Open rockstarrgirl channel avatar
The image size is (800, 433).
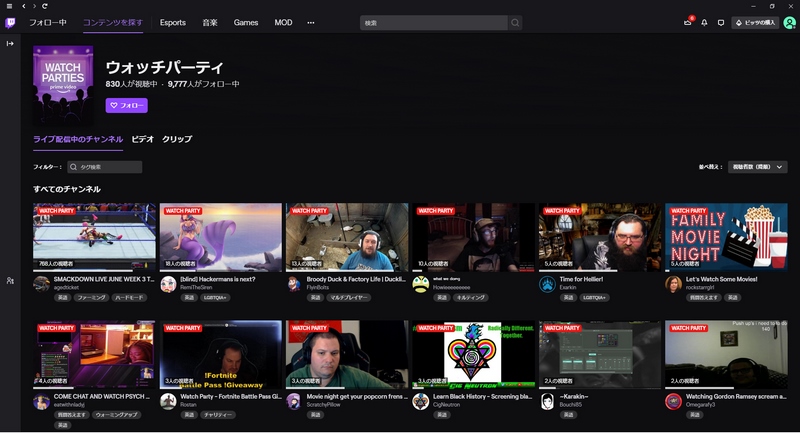pyautogui.click(x=673, y=284)
